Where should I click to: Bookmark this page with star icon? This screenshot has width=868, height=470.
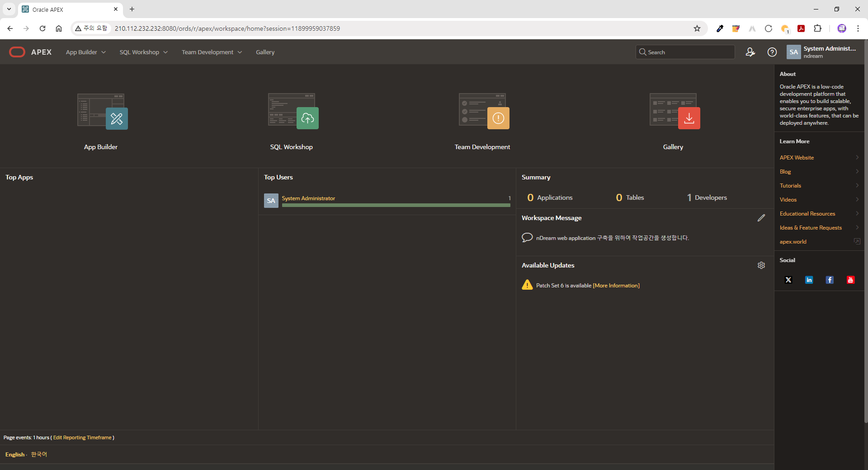pyautogui.click(x=697, y=28)
